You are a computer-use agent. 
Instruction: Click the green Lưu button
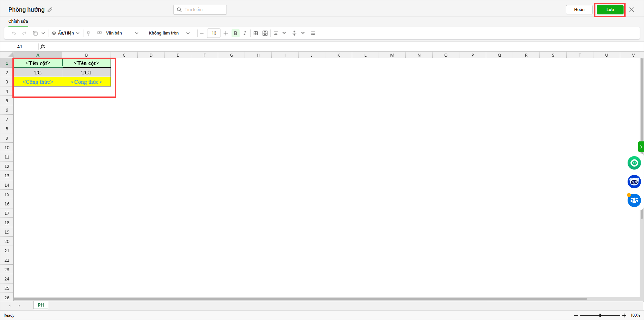click(x=610, y=10)
